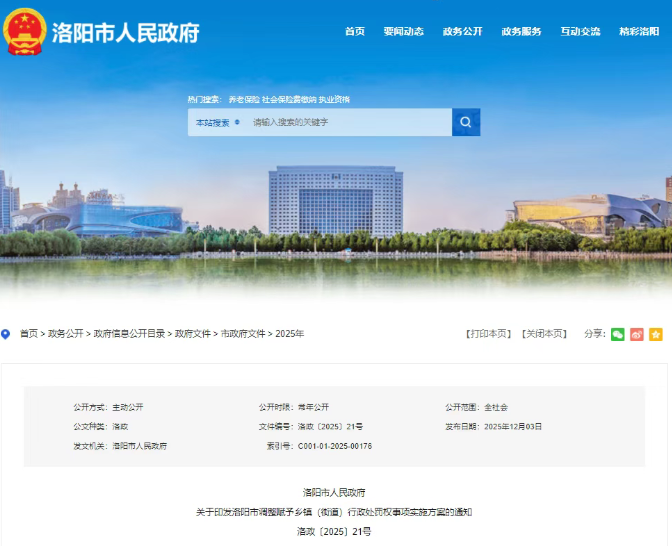This screenshot has height=551, width=672.
Task: Click the 养老保险 hot search link
Action: pyautogui.click(x=243, y=100)
